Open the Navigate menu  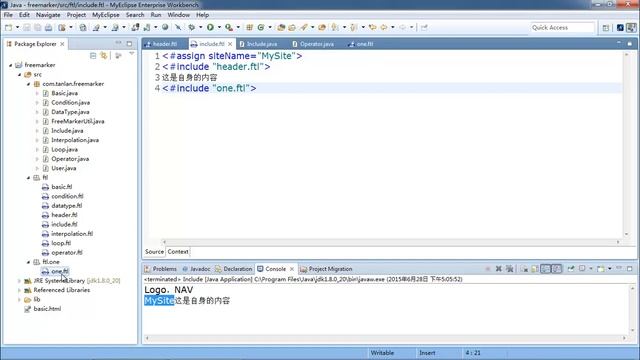[x=48, y=15]
